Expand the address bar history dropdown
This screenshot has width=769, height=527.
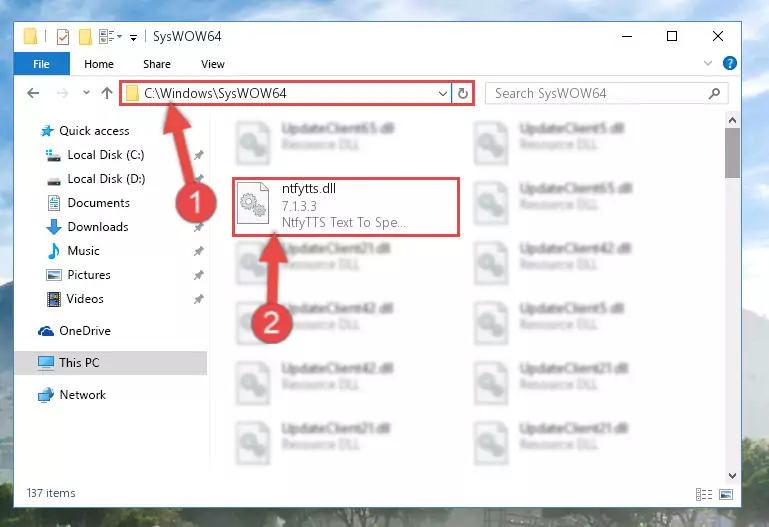442,93
